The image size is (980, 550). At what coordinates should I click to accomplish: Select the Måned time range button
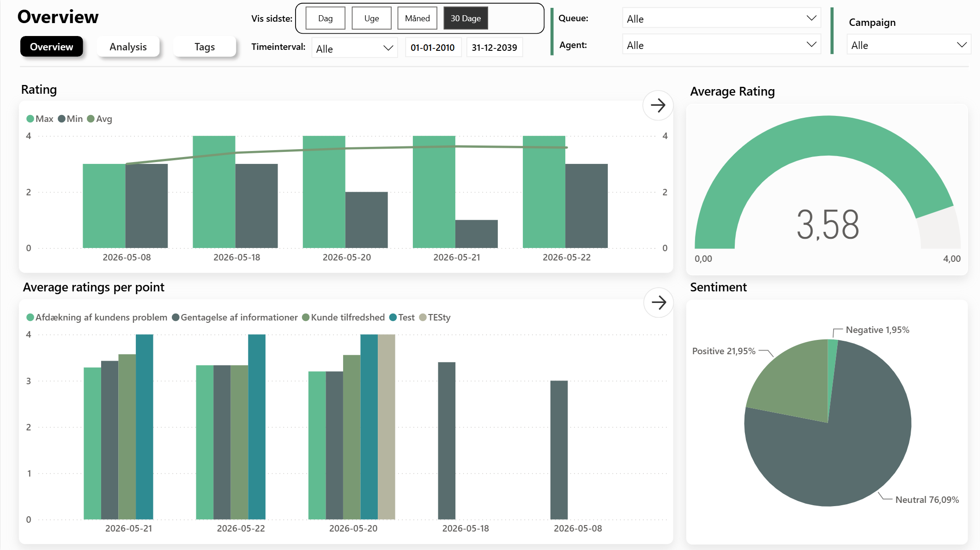click(x=417, y=18)
